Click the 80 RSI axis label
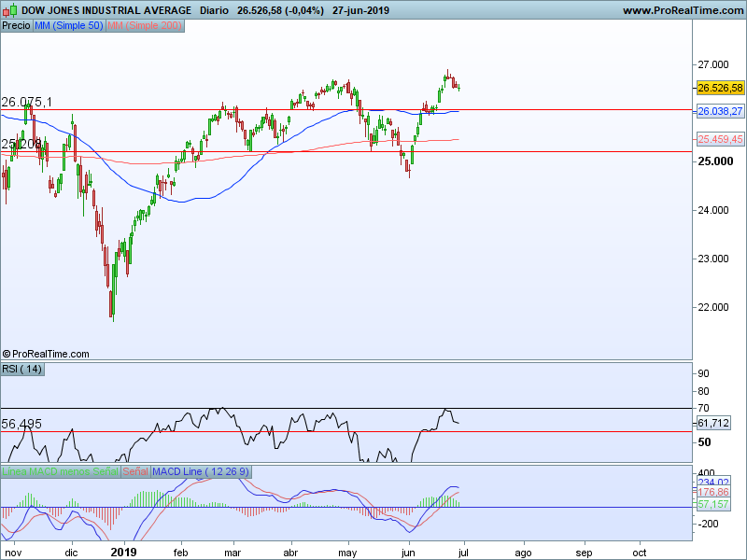 704,391
